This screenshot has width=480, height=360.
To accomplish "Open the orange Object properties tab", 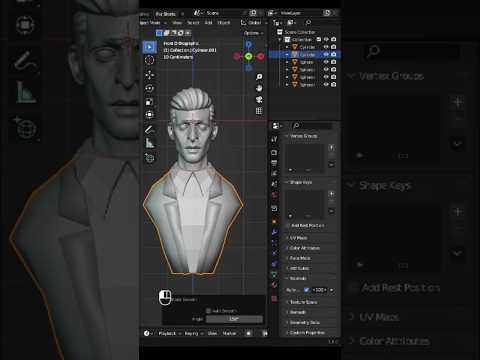I will click(x=274, y=221).
